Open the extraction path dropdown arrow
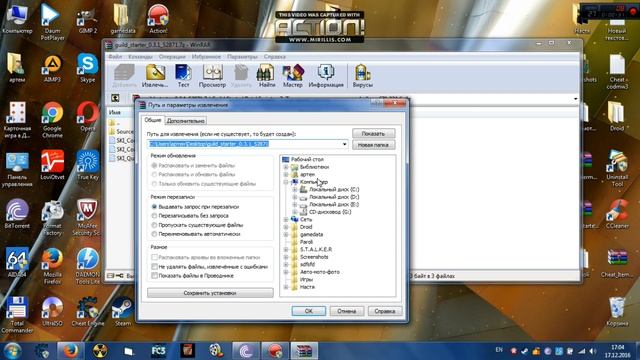The height and width of the screenshot is (360, 640). click(344, 144)
